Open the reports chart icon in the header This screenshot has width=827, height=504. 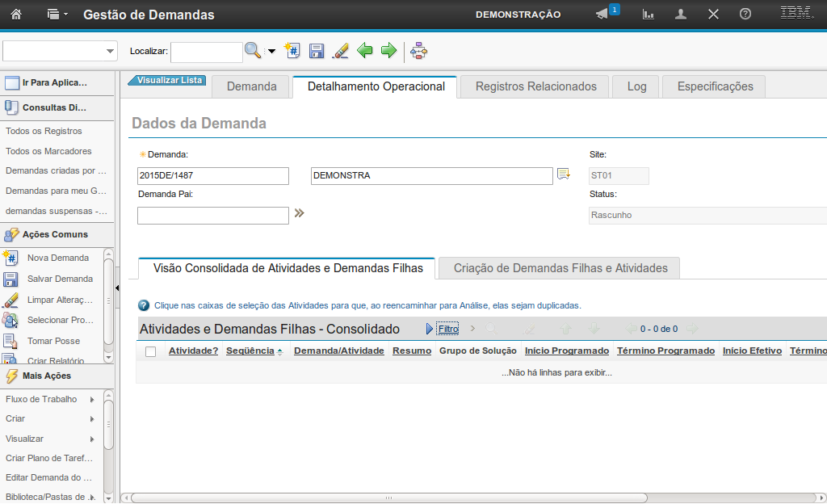pos(648,15)
